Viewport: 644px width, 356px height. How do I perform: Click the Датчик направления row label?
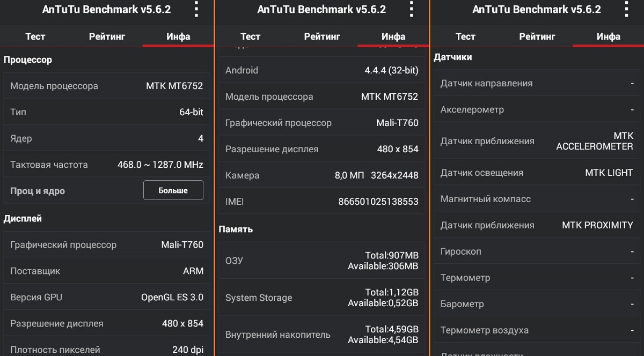tap(487, 83)
